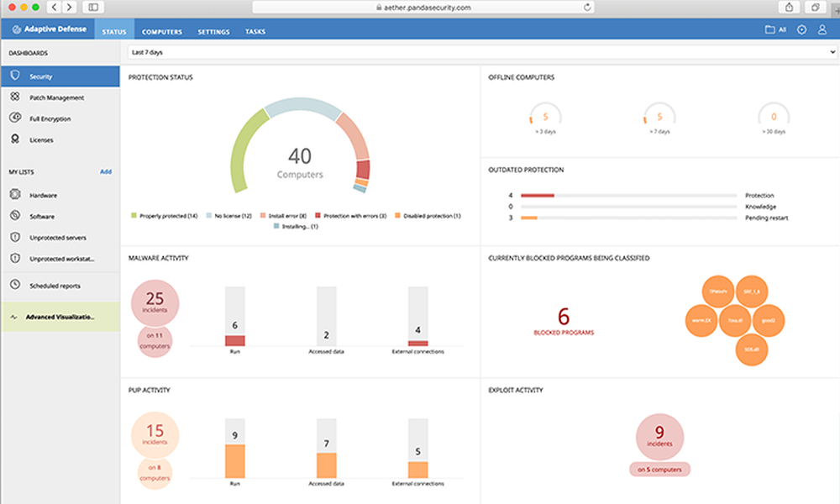The image size is (840, 504).
Task: Click the Adaptive Defense logo icon
Action: (x=17, y=29)
